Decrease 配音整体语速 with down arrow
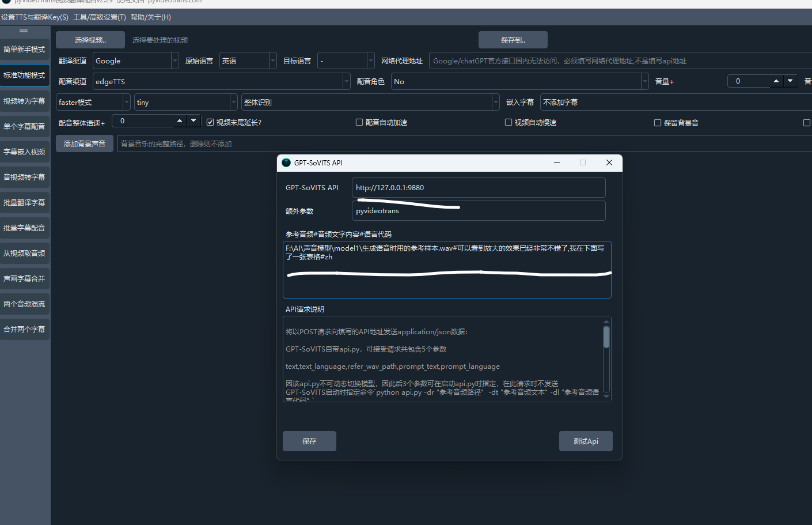Viewport: 812px width, 525px height. (x=193, y=120)
